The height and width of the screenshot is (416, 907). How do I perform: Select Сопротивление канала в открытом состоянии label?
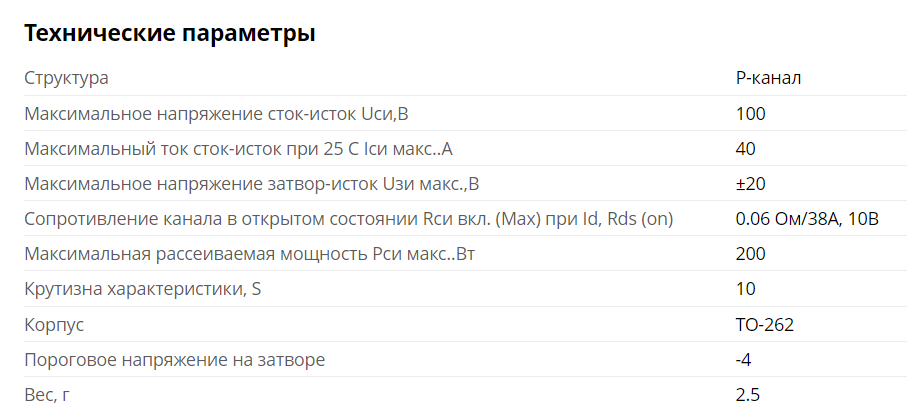[349, 219]
